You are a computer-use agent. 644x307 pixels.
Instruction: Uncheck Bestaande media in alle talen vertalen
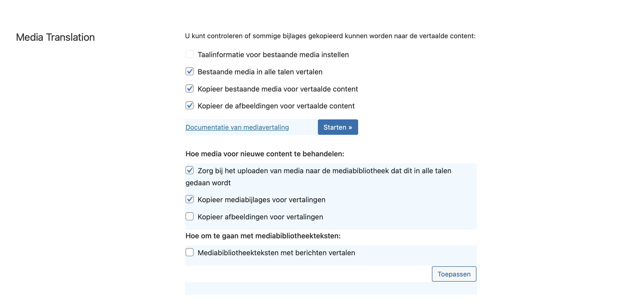[190, 71]
